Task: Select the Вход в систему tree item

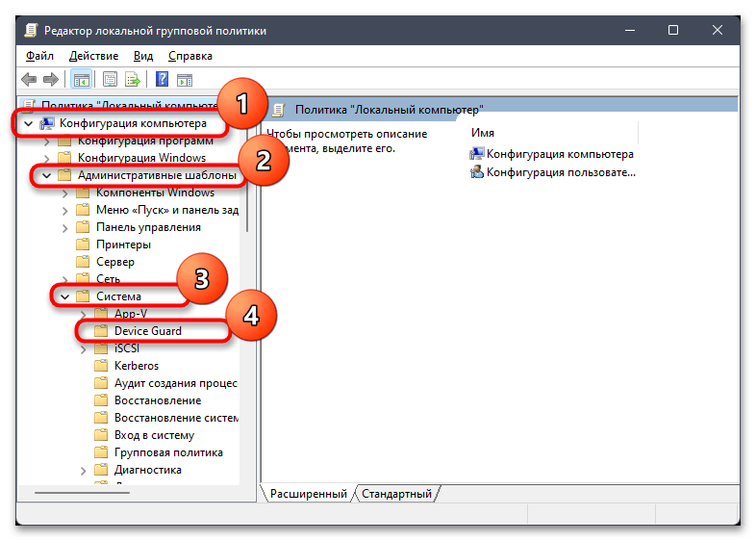Action: click(x=154, y=435)
